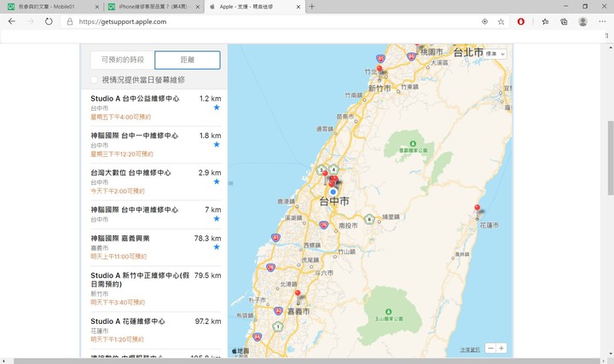Click the site lock icon in address bar

(70, 21)
